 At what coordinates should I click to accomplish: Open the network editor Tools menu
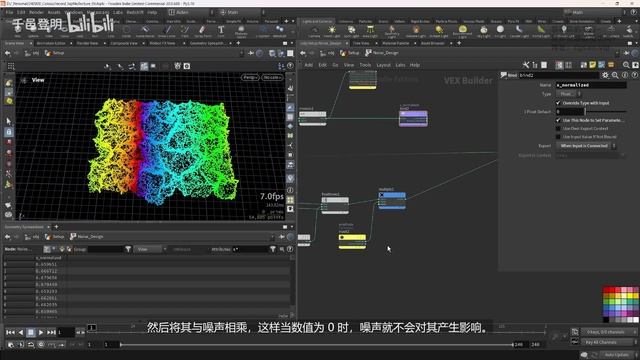point(365,65)
